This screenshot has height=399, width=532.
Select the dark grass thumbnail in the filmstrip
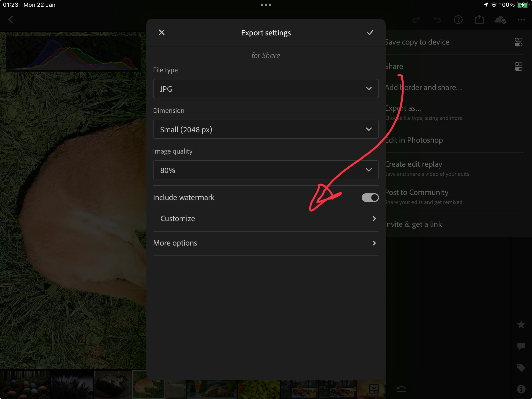click(72, 384)
